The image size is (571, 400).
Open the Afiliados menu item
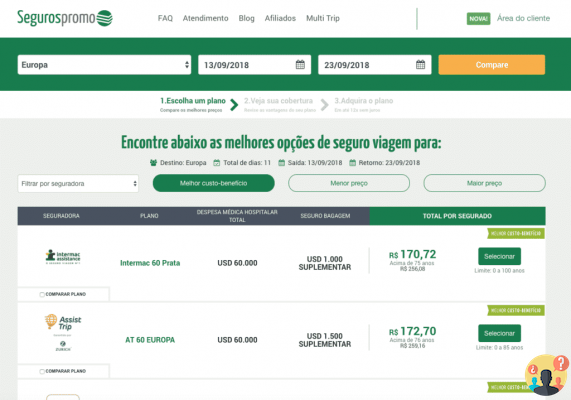[280, 18]
